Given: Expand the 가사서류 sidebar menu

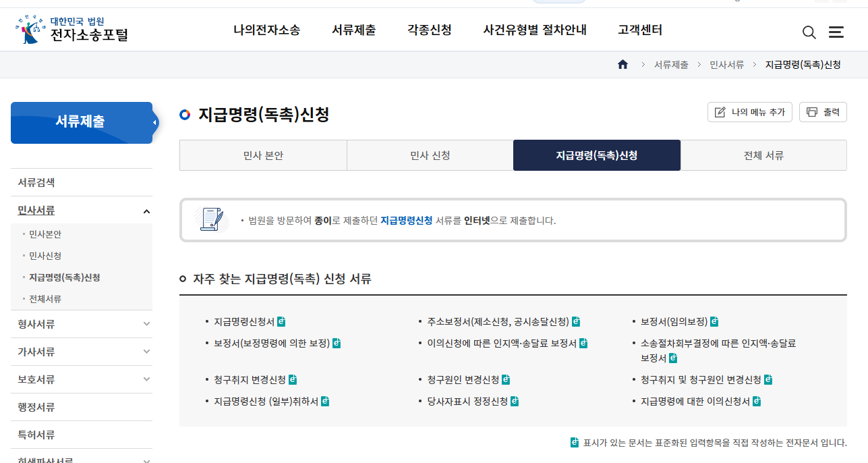Looking at the screenshot, I should pos(81,352).
